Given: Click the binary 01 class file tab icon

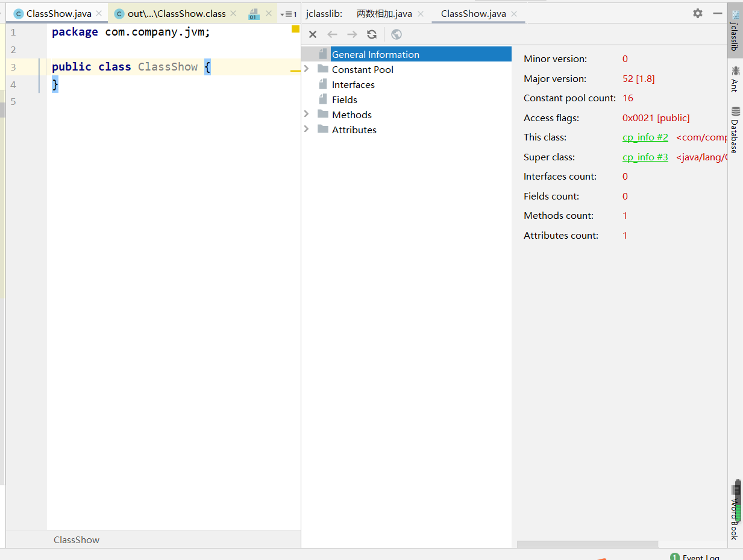Looking at the screenshot, I should point(254,14).
